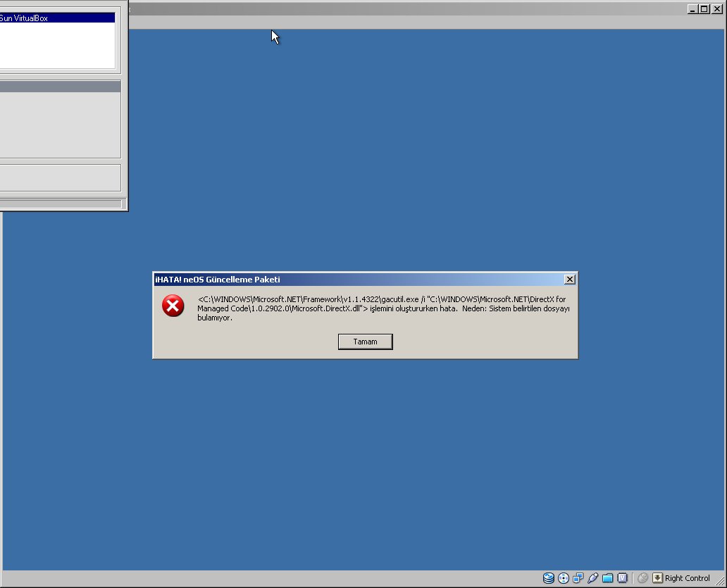Screen dimensions: 727x588
Task: Maximize the virtual machine window
Action: 705,9
